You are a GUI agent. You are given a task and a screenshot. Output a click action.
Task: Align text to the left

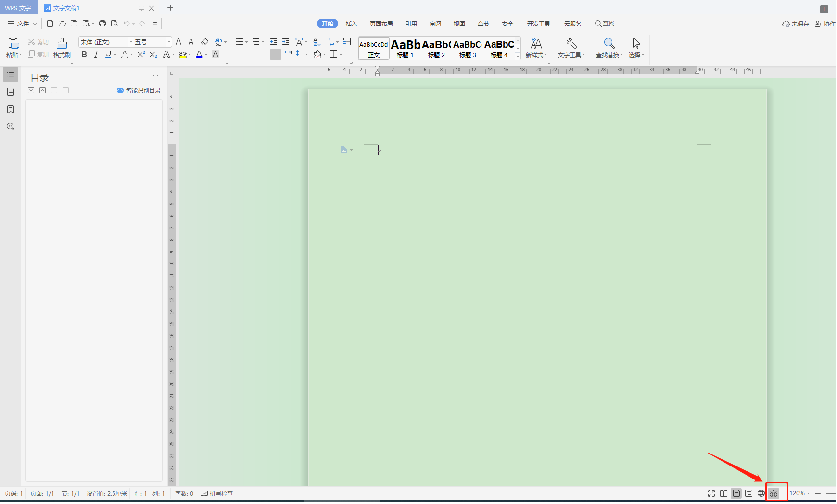(x=240, y=54)
